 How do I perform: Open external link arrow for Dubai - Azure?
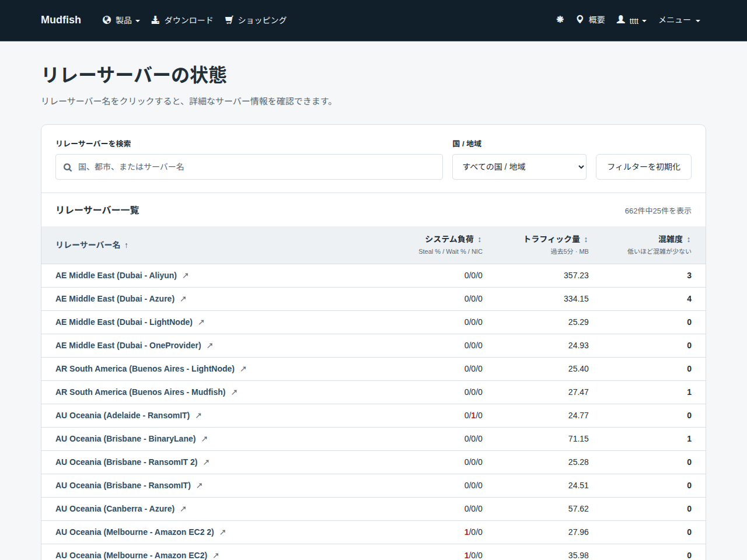pyautogui.click(x=183, y=299)
